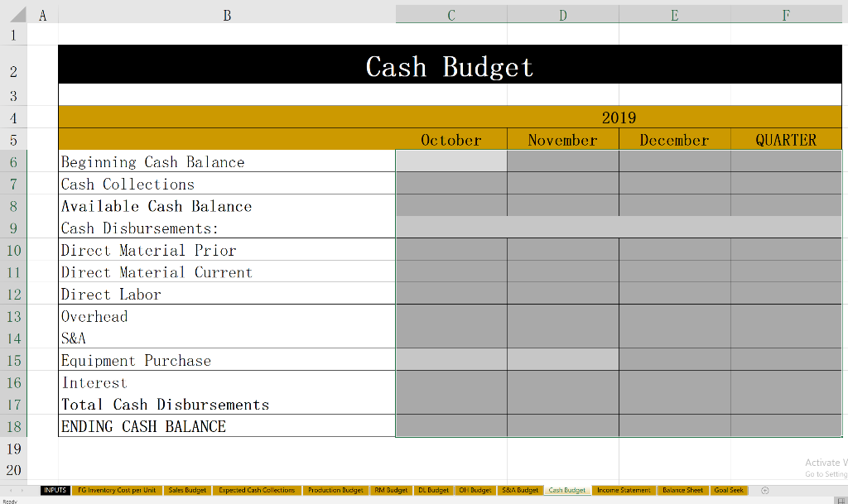Select the Production Budget sheet tab

pos(335,490)
